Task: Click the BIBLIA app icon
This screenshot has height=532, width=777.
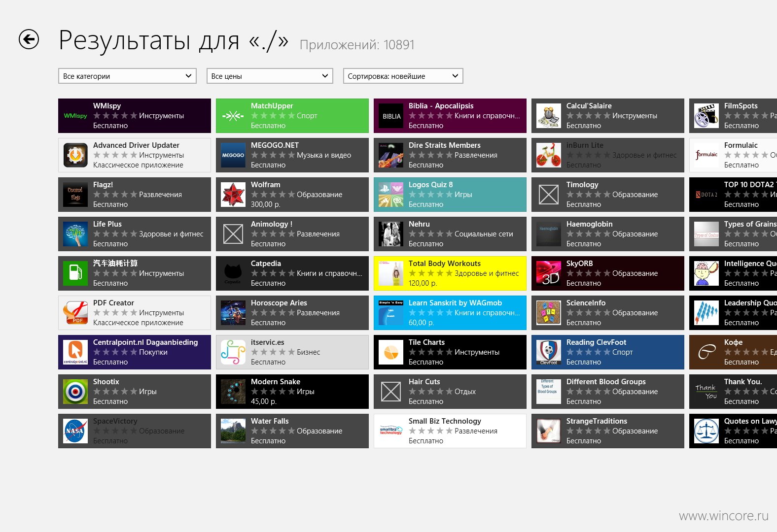Action: (391, 116)
